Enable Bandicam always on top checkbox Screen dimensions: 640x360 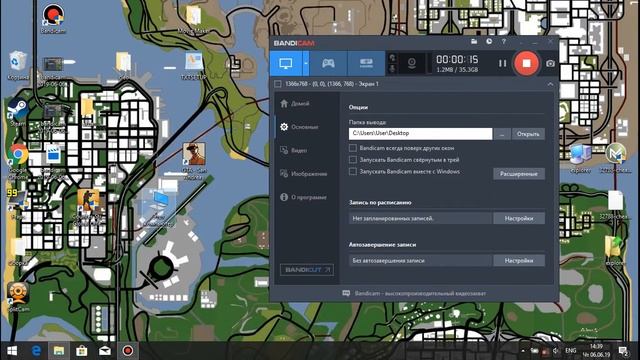coord(353,148)
